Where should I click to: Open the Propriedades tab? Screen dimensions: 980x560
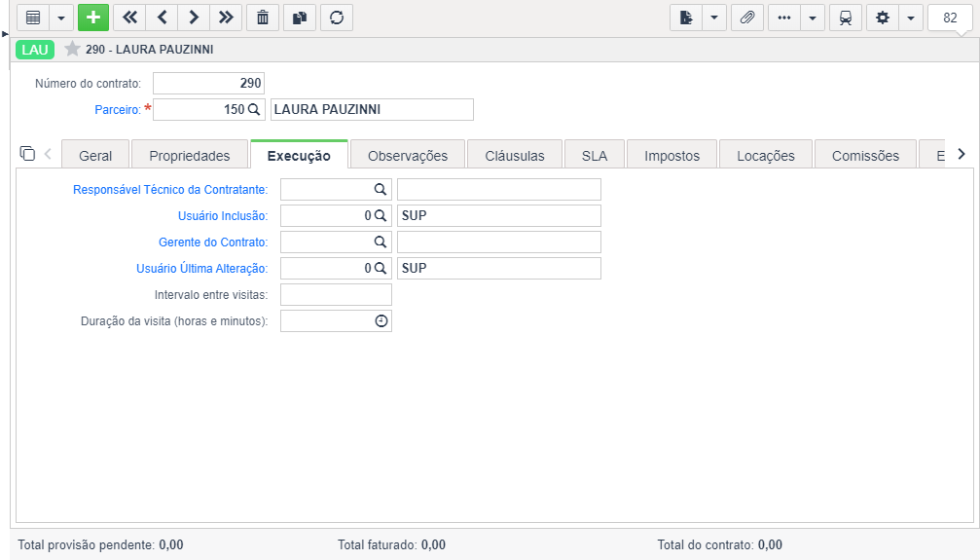[x=190, y=155]
